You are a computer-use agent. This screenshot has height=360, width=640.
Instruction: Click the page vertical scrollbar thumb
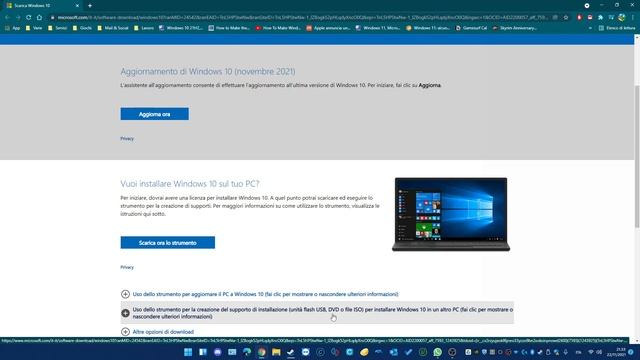[x=637, y=156]
